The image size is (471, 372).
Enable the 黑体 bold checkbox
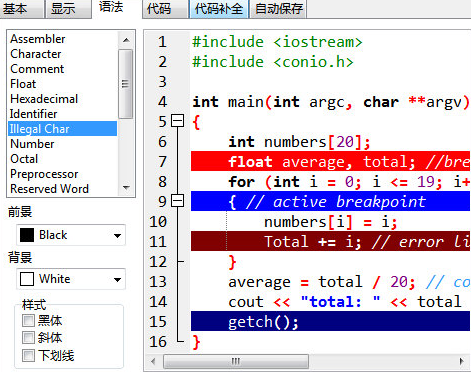coord(28,321)
